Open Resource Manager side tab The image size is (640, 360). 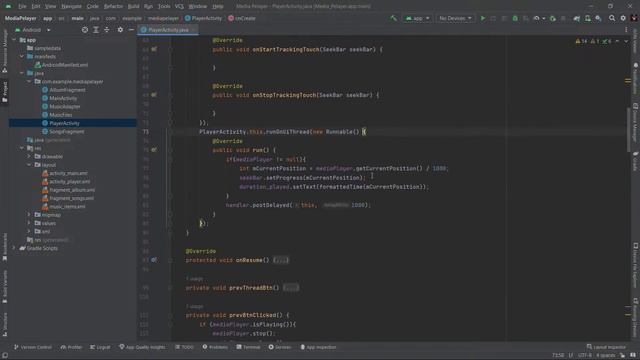[4, 51]
